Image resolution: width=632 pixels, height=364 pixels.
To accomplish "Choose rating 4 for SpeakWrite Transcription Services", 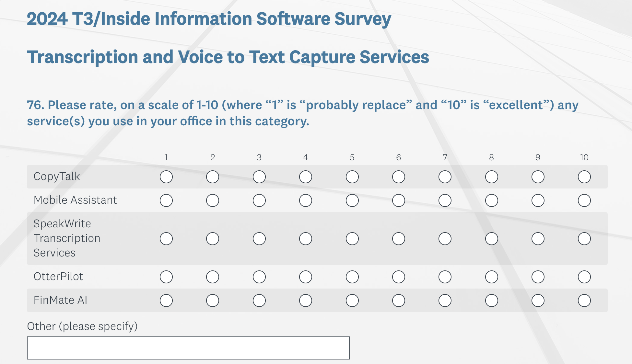I will click(306, 239).
